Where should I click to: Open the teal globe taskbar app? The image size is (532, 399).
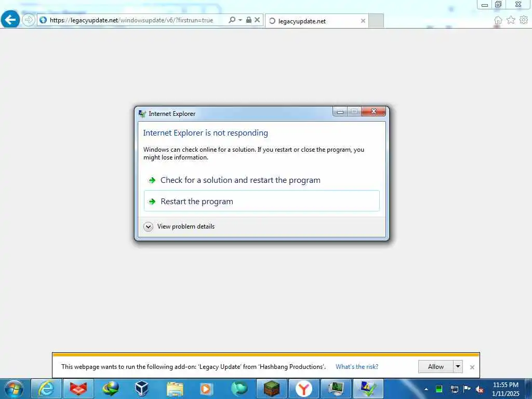239,389
